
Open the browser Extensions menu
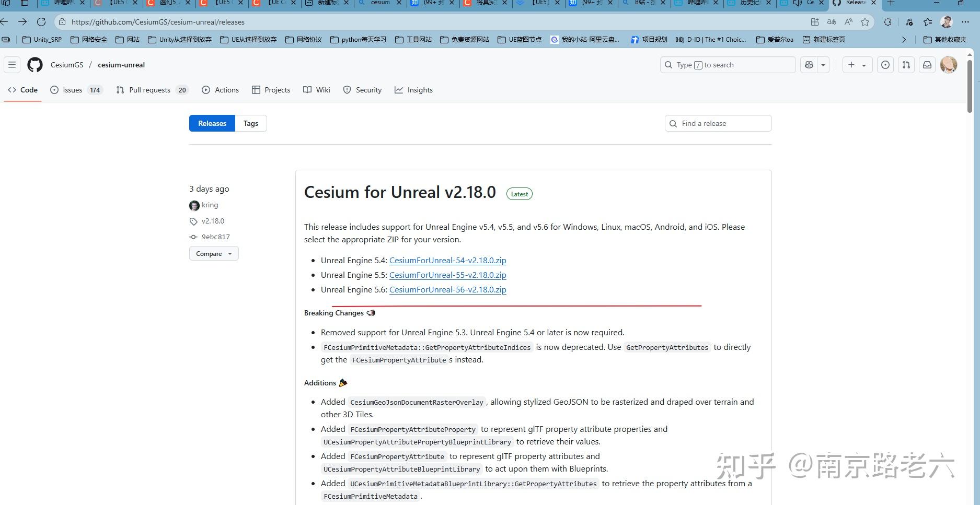[x=887, y=22]
